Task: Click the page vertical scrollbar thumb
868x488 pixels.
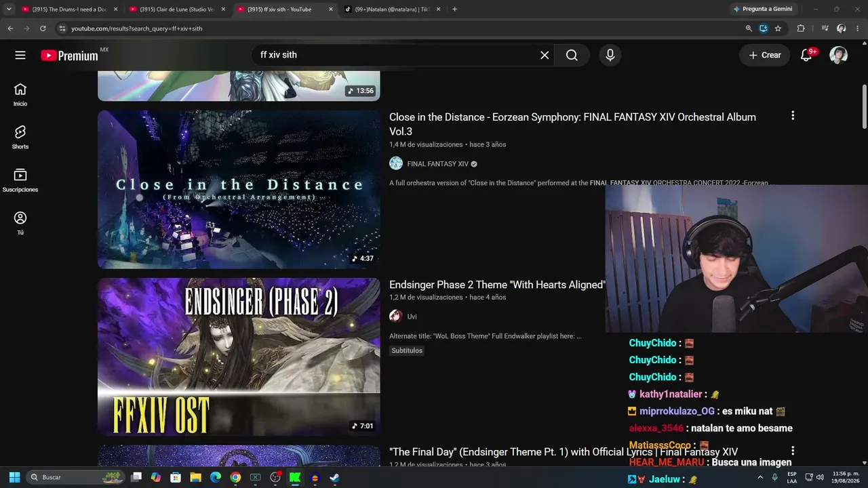Action: pyautogui.click(x=864, y=105)
